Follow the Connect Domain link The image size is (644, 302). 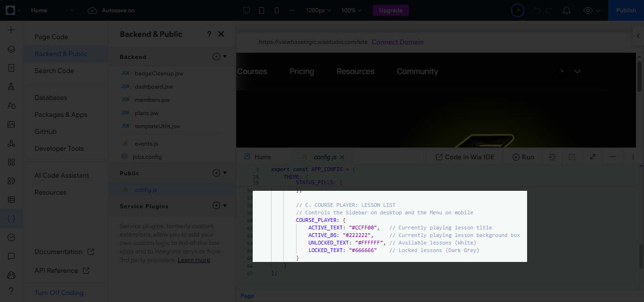[397, 42]
